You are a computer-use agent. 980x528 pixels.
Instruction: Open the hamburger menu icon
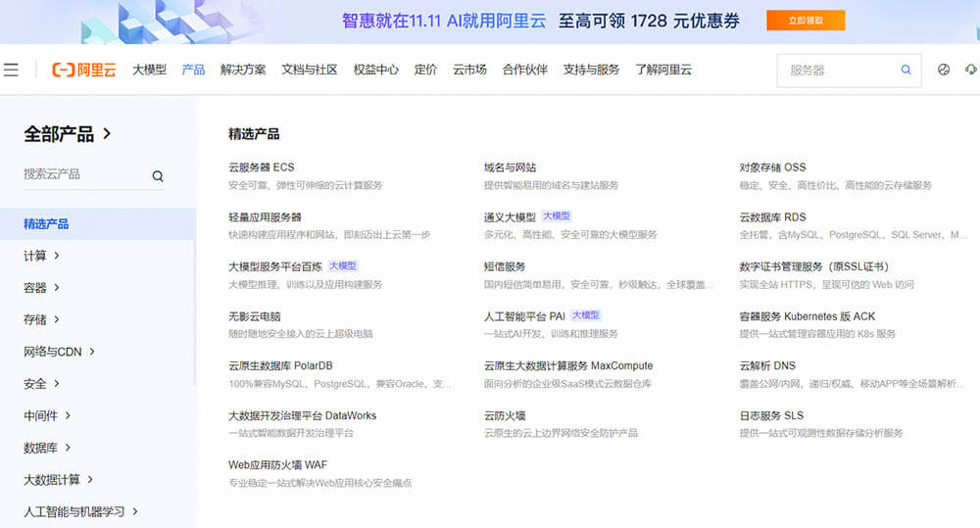pyautogui.click(x=11, y=70)
